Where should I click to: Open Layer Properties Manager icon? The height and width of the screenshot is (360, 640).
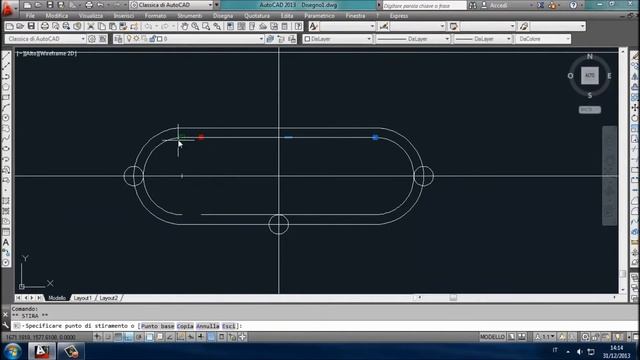point(118,39)
